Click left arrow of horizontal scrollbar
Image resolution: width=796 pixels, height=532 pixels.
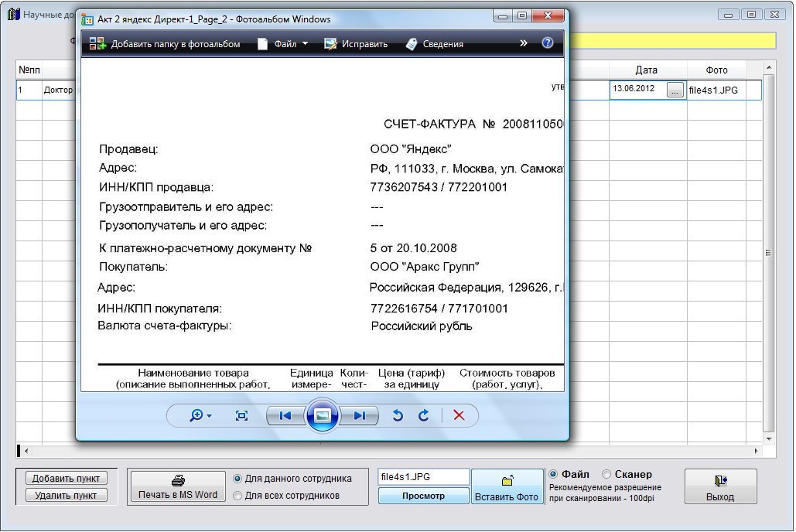click(26, 451)
